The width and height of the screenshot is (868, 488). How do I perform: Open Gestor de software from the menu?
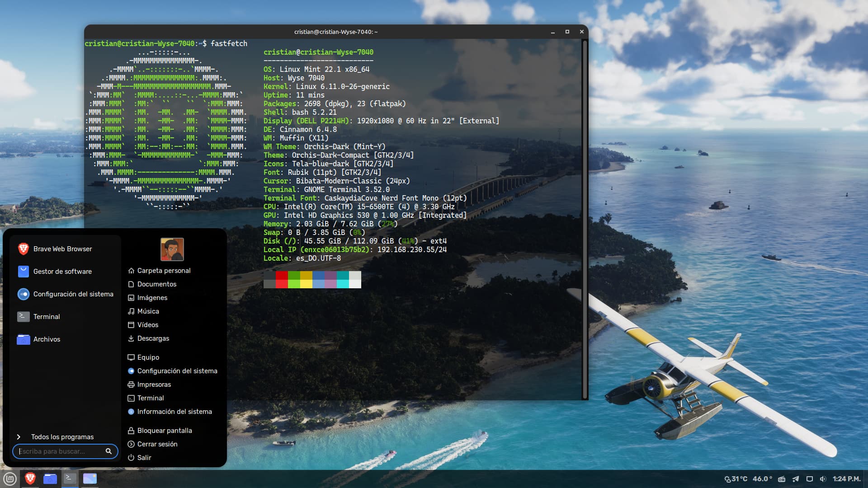coord(65,272)
